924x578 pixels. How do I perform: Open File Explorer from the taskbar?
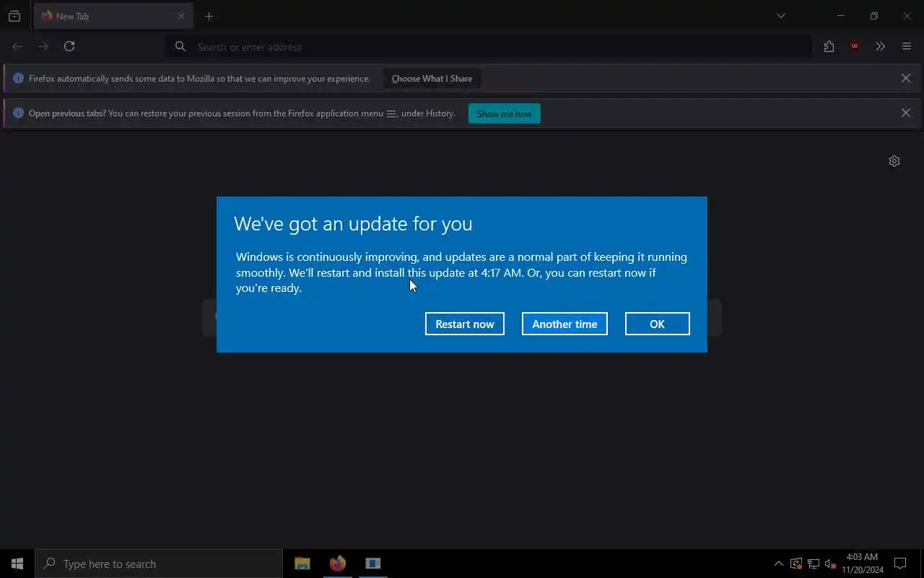point(302,564)
